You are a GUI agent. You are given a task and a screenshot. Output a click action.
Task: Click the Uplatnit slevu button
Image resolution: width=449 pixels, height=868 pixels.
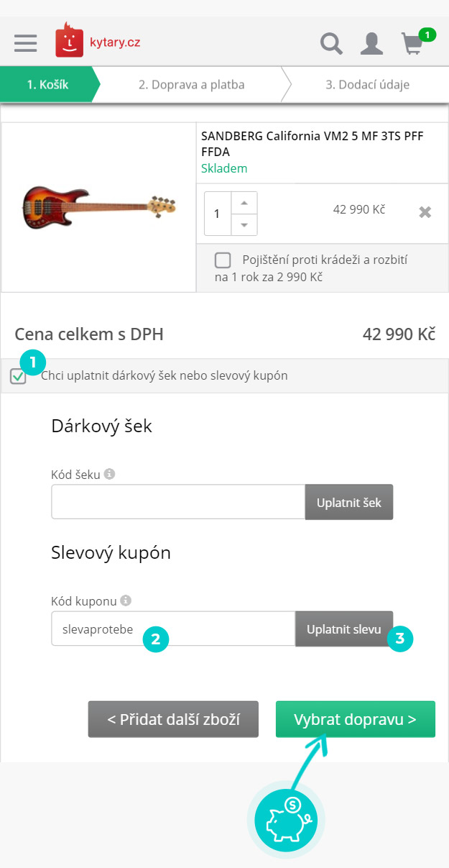[344, 629]
